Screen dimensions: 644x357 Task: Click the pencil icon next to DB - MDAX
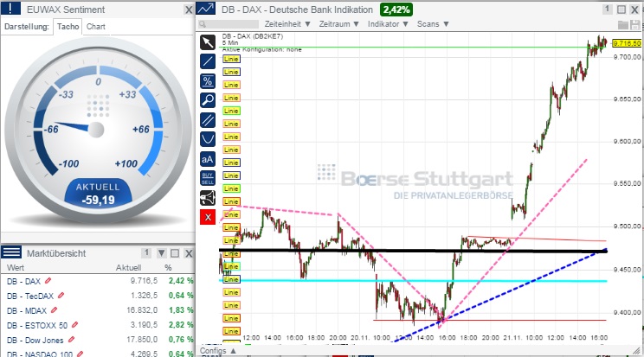click(x=54, y=310)
